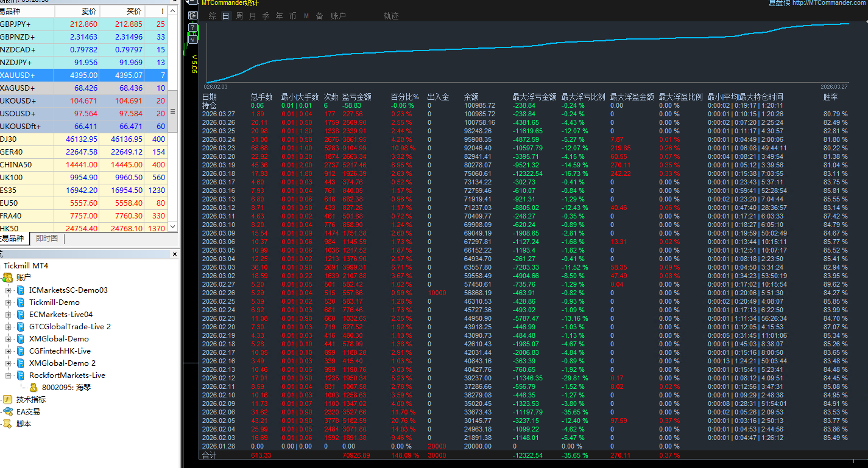868x468 pixels.
Task: Expand the XMGlobal-Demo tree node
Action: (8, 339)
